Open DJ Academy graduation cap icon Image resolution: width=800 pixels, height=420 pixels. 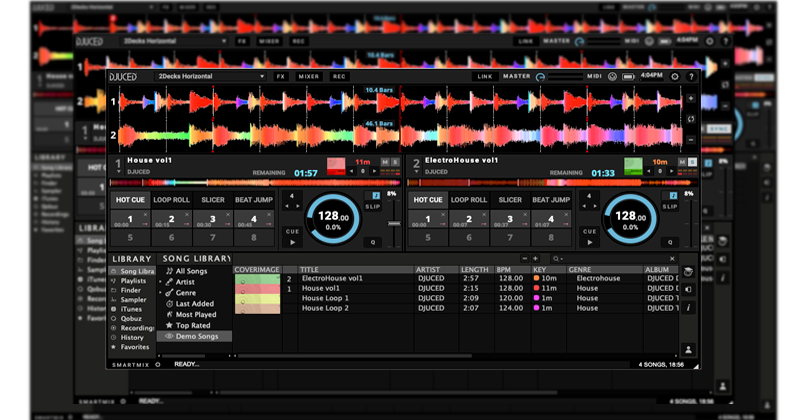tap(688, 271)
